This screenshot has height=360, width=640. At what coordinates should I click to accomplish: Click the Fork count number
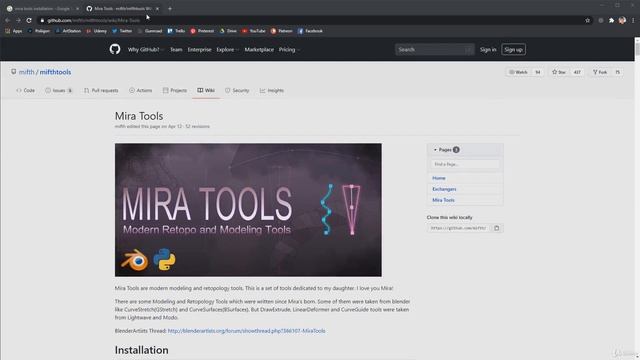click(x=617, y=72)
